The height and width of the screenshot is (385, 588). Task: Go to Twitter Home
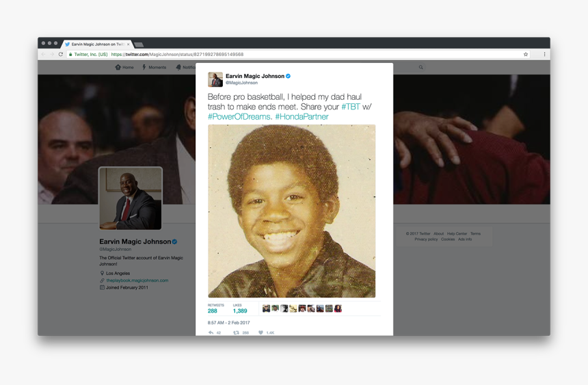pos(124,67)
